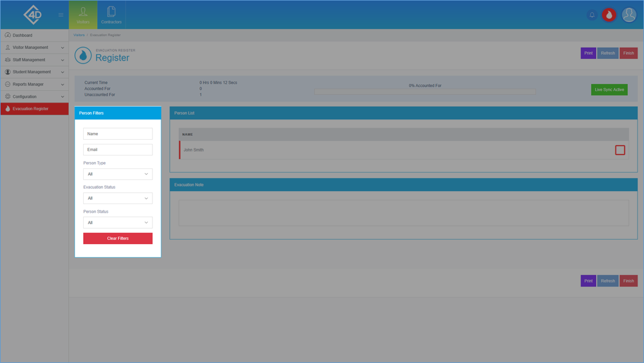The height and width of the screenshot is (363, 644).
Task: Expand Configuration chevron
Action: click(62, 97)
